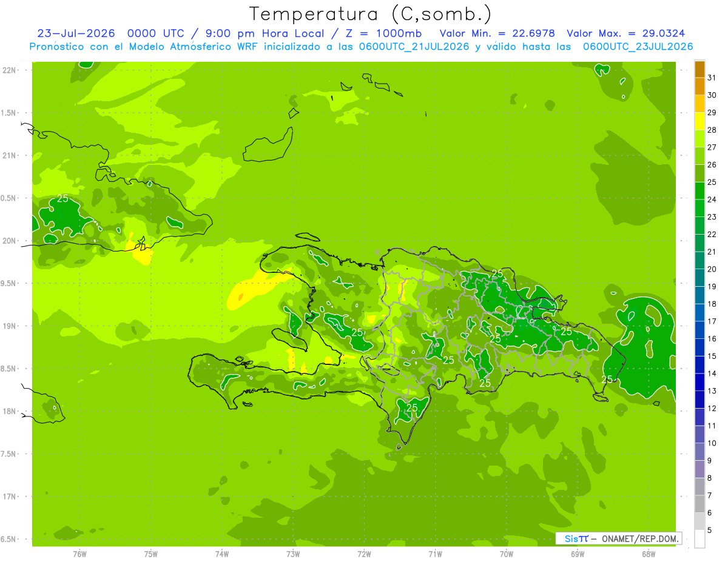The width and height of the screenshot is (728, 562).
Task: Pick the legend swatch between 13 and 14
Action: (x=699, y=382)
